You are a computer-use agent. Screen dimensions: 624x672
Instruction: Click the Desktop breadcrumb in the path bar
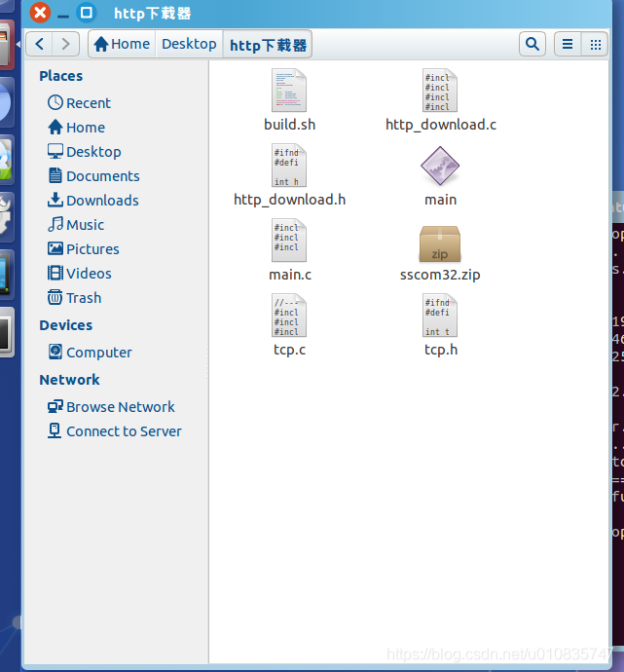189,44
